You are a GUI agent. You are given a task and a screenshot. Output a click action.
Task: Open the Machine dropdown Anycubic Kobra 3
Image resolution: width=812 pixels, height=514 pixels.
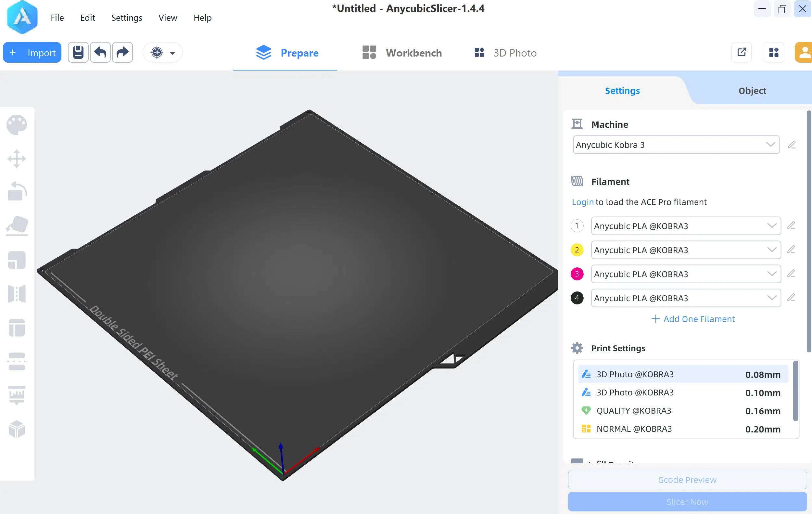pos(676,145)
